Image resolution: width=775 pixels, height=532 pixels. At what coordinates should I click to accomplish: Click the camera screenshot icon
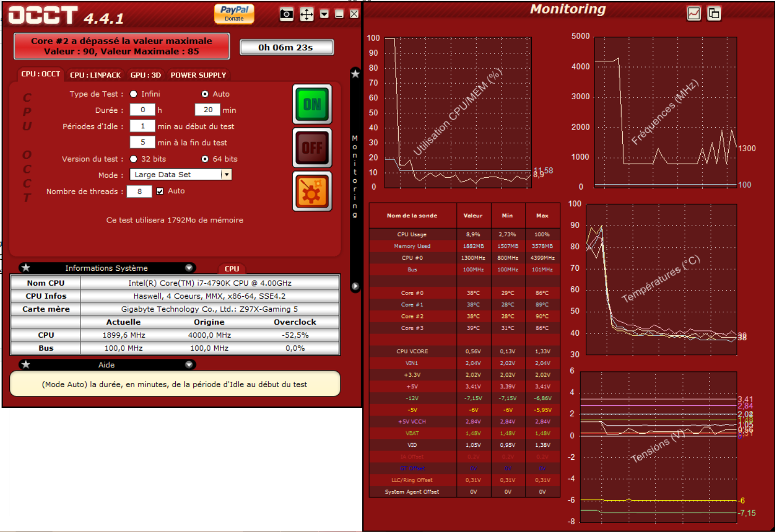pyautogui.click(x=286, y=14)
